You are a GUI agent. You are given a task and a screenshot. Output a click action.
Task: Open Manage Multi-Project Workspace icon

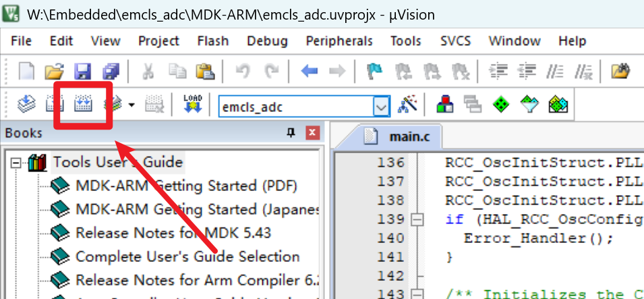[472, 104]
